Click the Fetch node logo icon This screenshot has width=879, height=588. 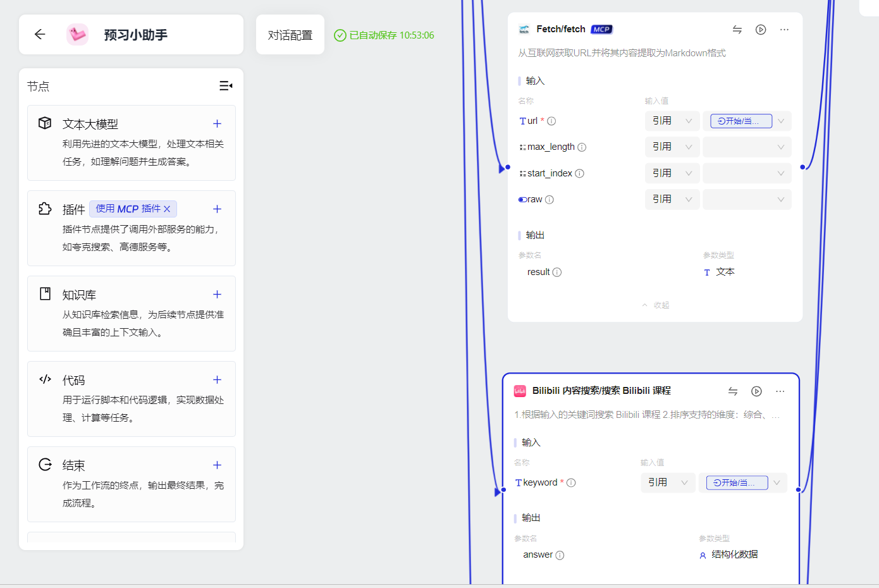[x=524, y=30]
